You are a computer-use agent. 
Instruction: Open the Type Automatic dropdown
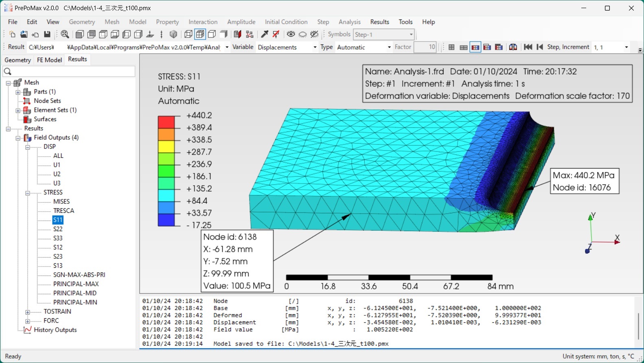pos(389,47)
